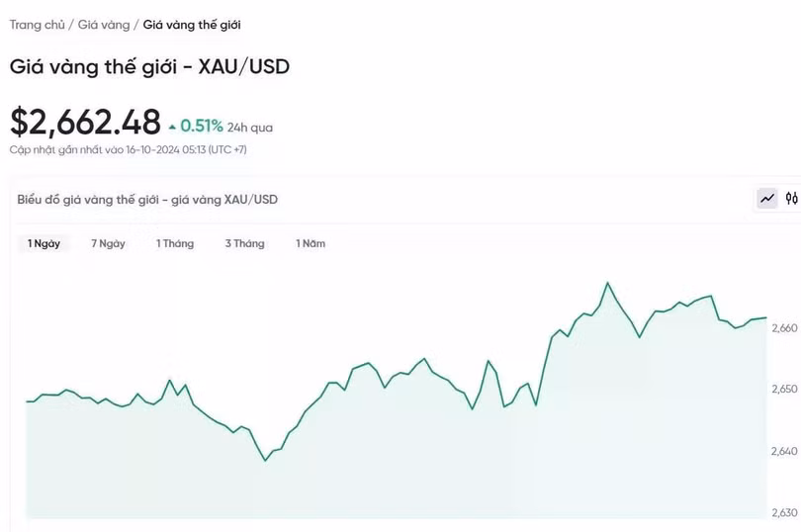
Task: Show the "1 Tháng" chart range
Action: point(175,243)
